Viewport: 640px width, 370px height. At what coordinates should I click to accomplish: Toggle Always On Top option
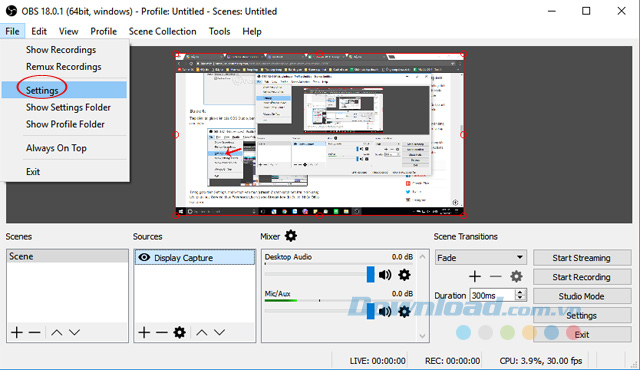click(x=64, y=148)
